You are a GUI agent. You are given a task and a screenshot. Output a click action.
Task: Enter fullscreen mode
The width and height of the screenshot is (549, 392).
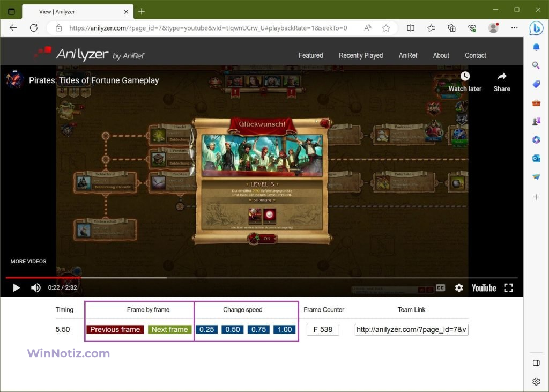click(508, 287)
